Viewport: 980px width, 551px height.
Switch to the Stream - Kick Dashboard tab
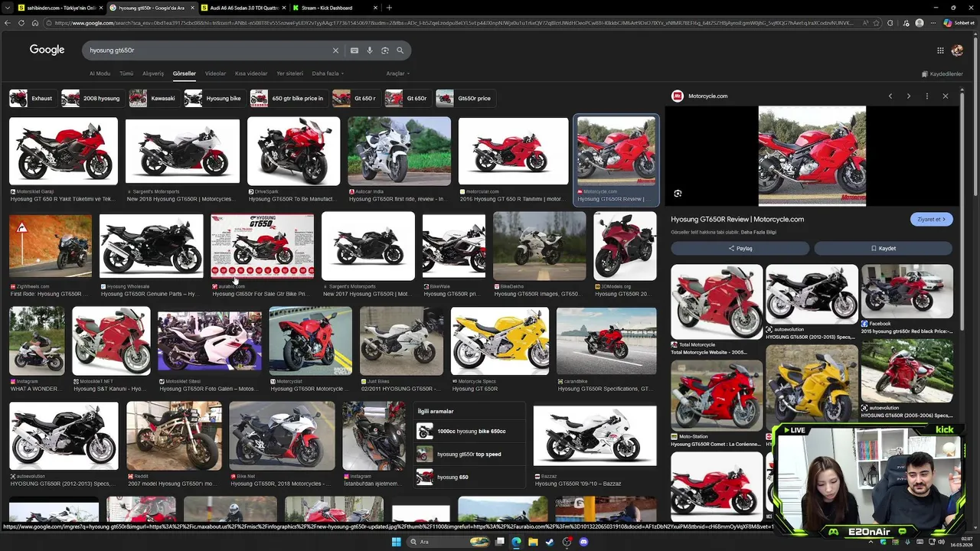coord(334,8)
